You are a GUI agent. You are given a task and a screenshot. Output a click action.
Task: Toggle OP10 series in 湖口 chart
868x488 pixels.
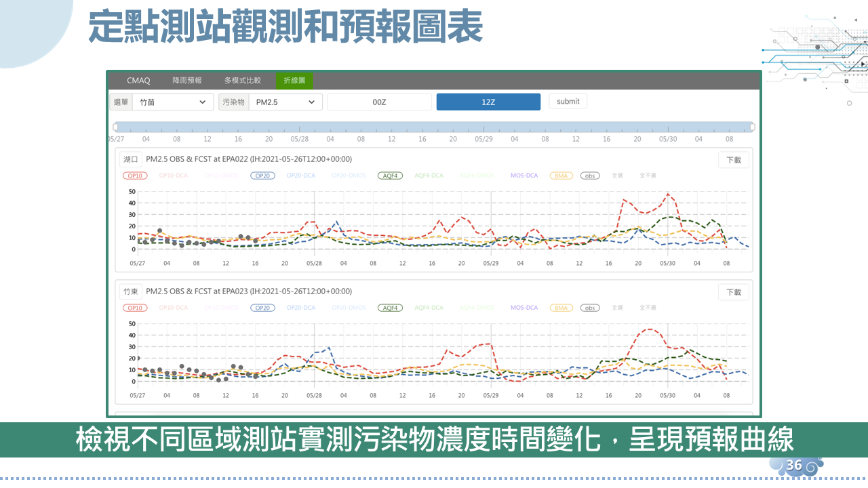coord(135,176)
